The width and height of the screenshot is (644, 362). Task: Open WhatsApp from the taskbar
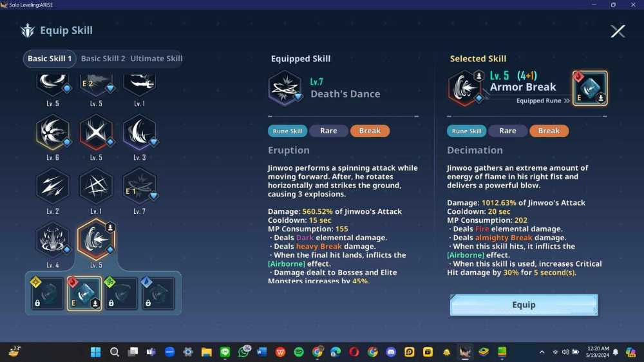pos(243,352)
